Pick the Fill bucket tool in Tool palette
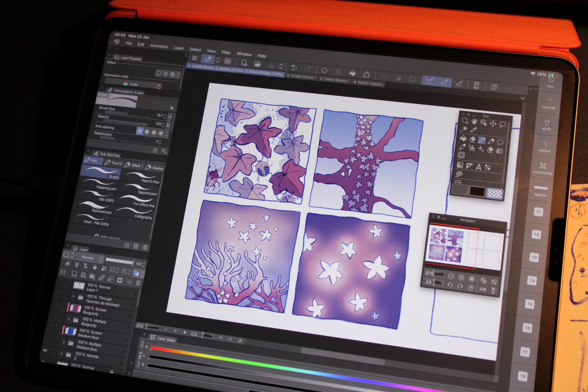 coord(463,138)
